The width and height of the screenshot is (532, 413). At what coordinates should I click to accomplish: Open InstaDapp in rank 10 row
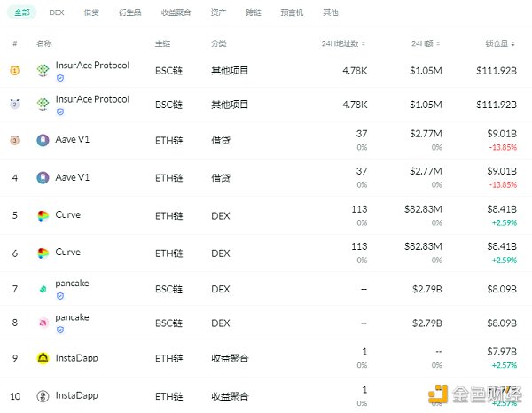[x=76, y=395]
